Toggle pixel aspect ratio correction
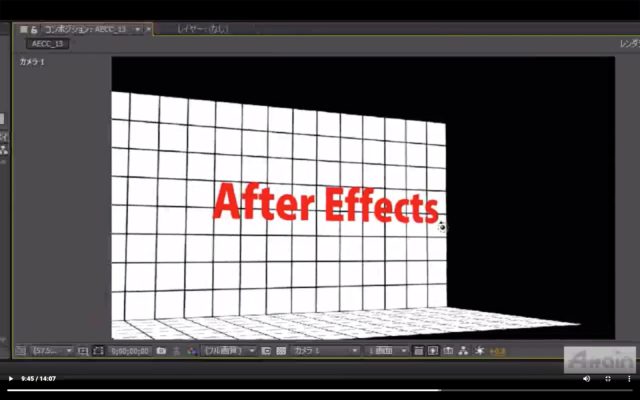Viewport: 640px width, 400px height. pos(418,351)
